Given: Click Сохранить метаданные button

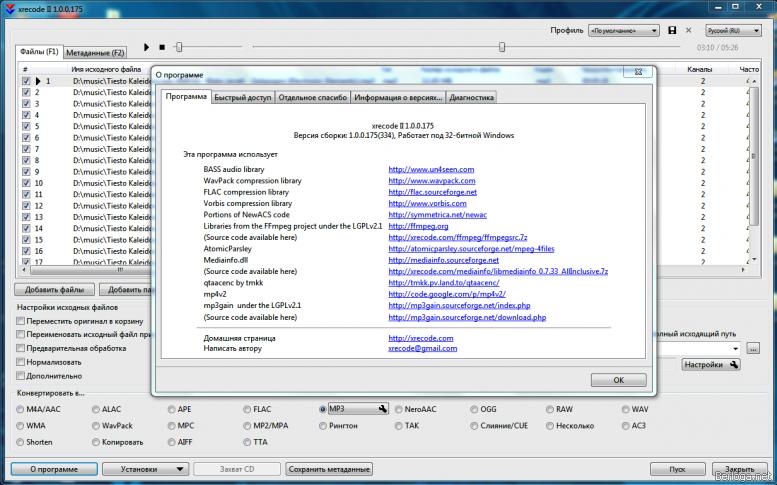Looking at the screenshot, I should click(x=329, y=469).
